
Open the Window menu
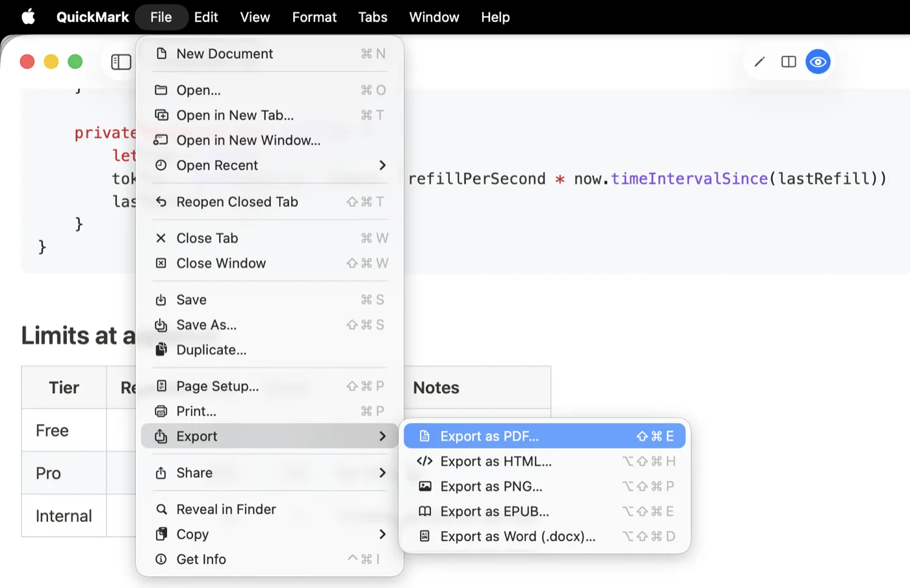pos(434,17)
